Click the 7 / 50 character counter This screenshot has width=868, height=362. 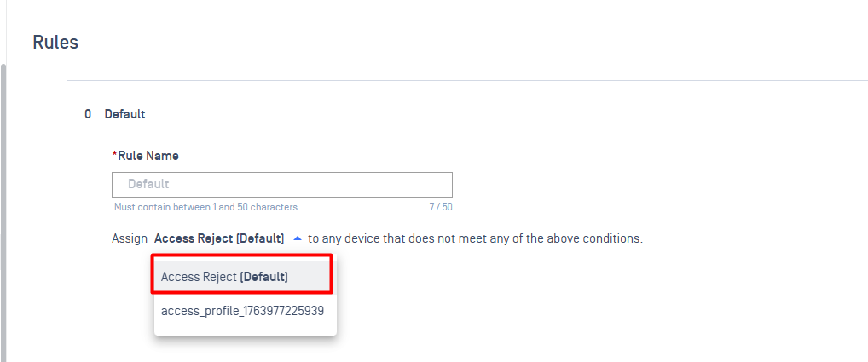(440, 207)
